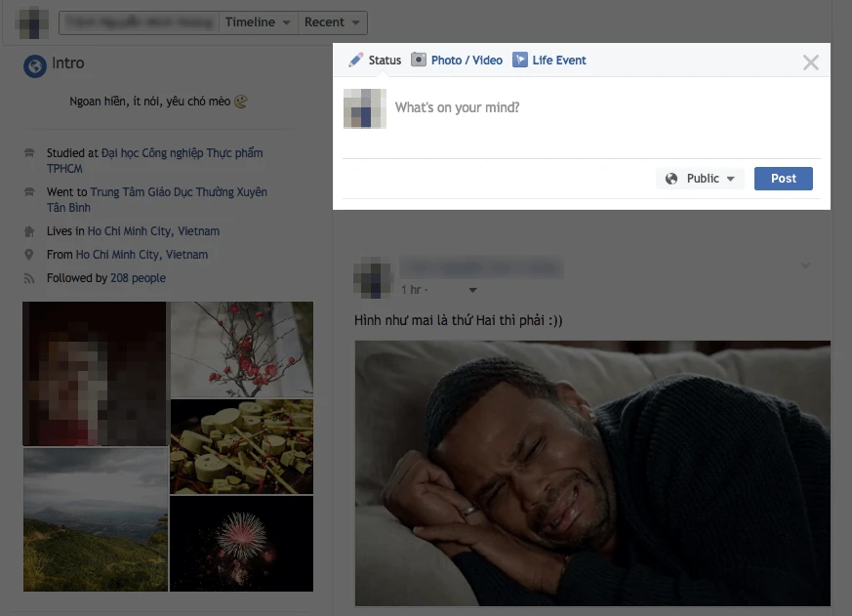Viewport: 852px width, 616px height.
Task: Expand the post options chevron
Action: 805,266
